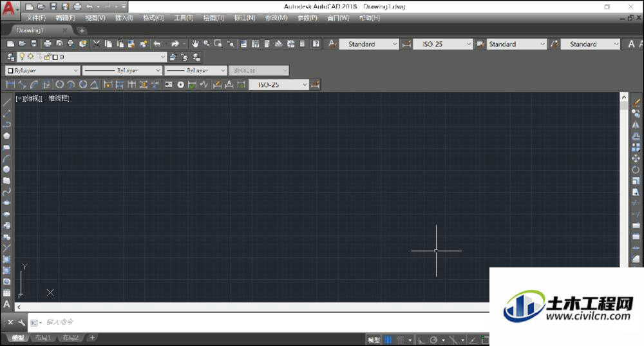Image resolution: width=644 pixels, height=346 pixels.
Task: Expand the polar tracking settings arrow
Action: tap(443, 340)
